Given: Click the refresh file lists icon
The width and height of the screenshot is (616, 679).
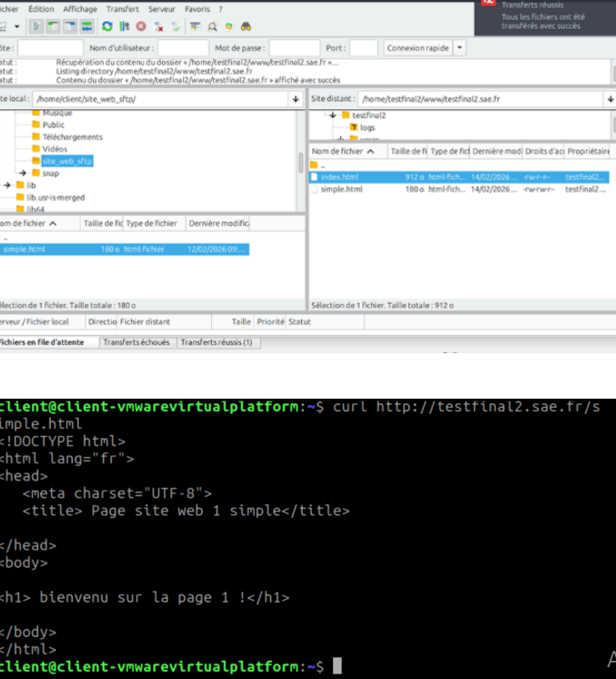Looking at the screenshot, I should coord(108,27).
